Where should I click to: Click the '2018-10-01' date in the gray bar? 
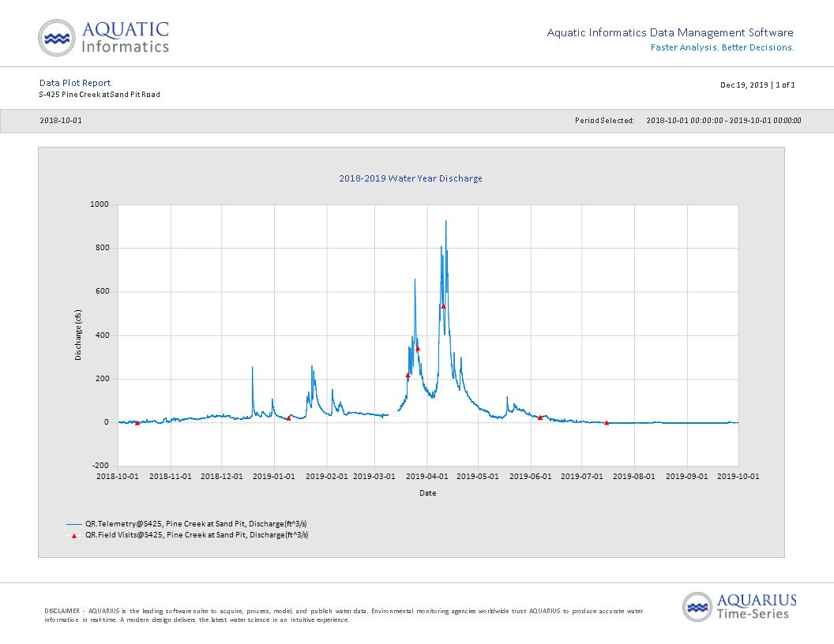61,121
